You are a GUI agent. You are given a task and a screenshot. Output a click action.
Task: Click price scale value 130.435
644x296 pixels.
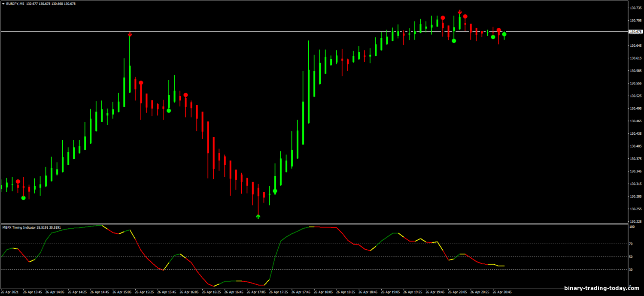pos(636,133)
